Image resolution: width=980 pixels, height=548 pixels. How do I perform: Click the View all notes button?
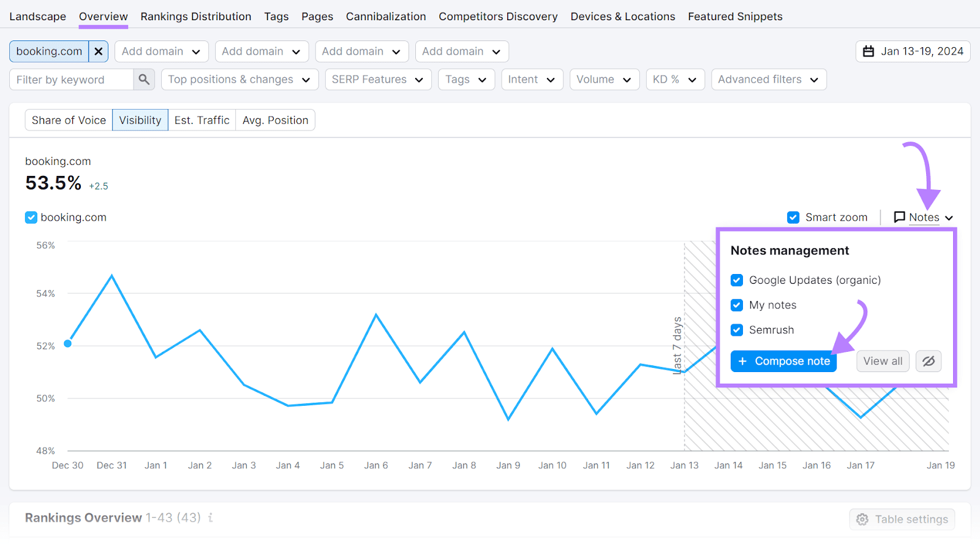883,361
